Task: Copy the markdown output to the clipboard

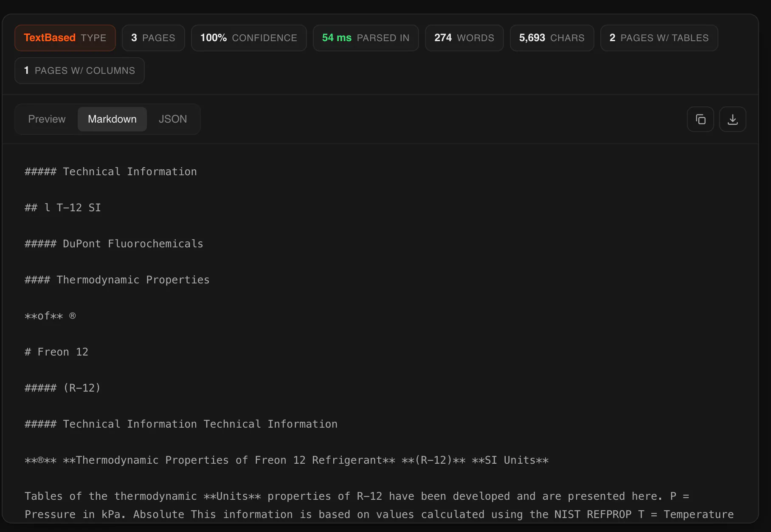Action: [700, 119]
